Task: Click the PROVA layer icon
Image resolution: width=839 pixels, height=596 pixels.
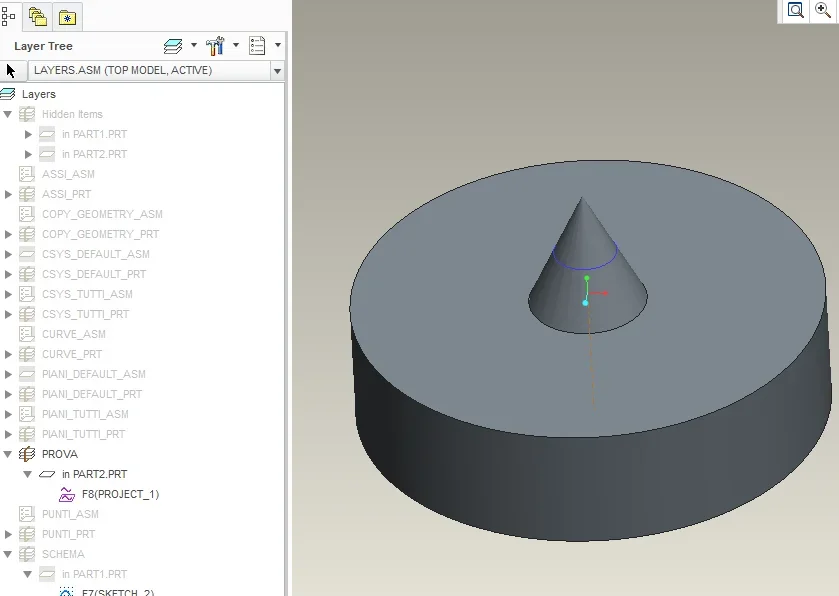Action: tap(27, 454)
